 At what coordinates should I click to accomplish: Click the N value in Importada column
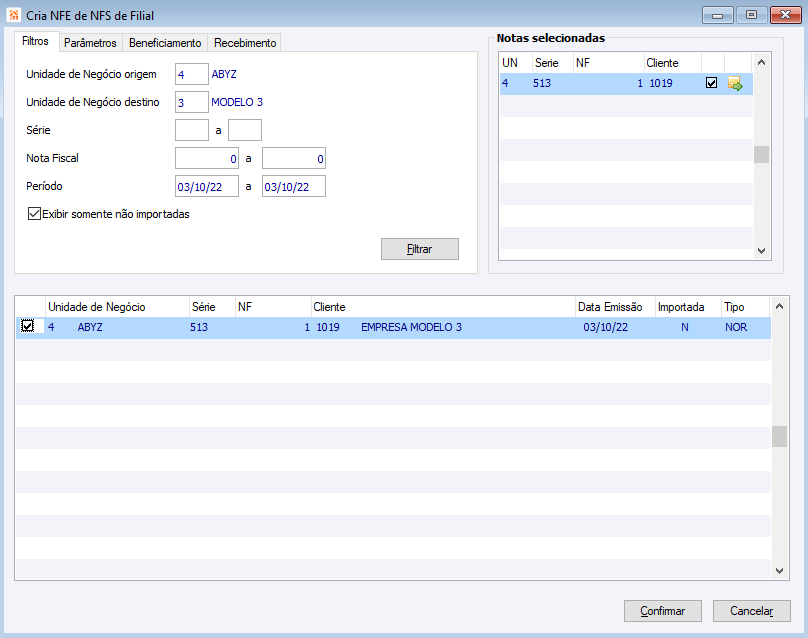(x=685, y=327)
